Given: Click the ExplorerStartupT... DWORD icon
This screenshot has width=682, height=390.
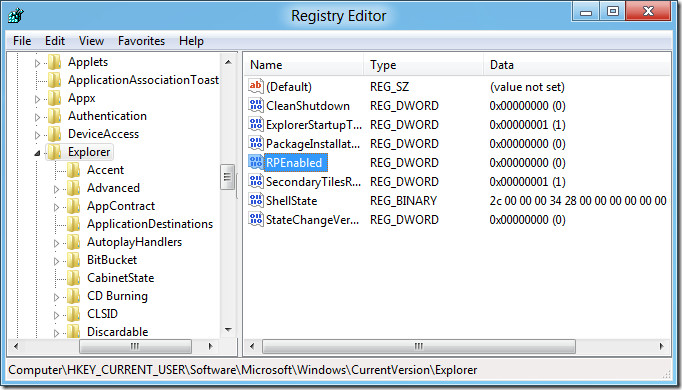Looking at the screenshot, I should point(256,124).
